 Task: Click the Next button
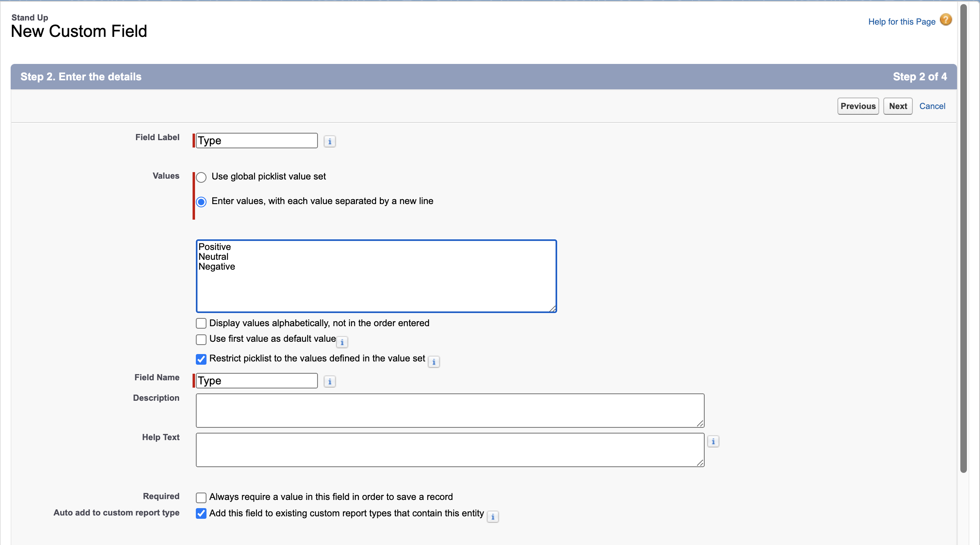coord(898,106)
